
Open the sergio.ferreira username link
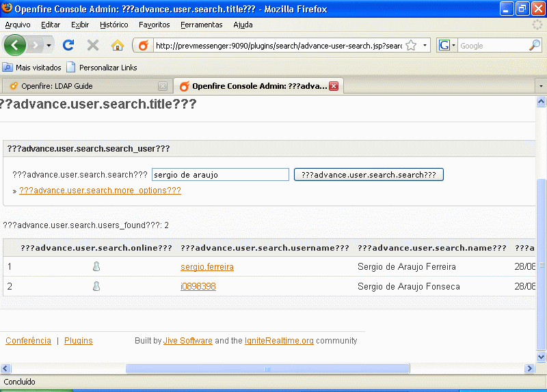tap(206, 267)
